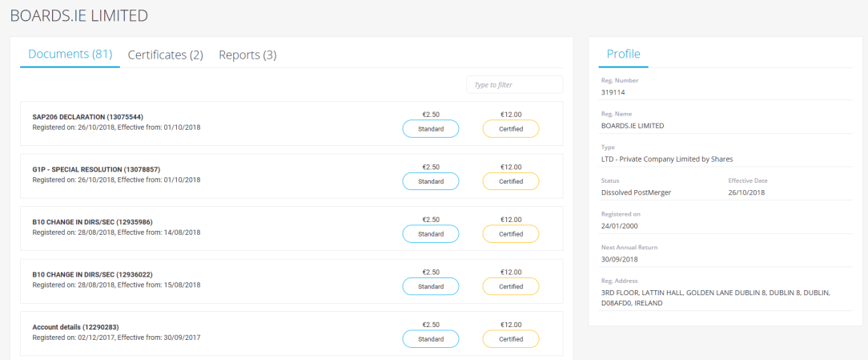868x360 pixels.
Task: Choose Certified for B10 document 12936022
Action: (511, 287)
